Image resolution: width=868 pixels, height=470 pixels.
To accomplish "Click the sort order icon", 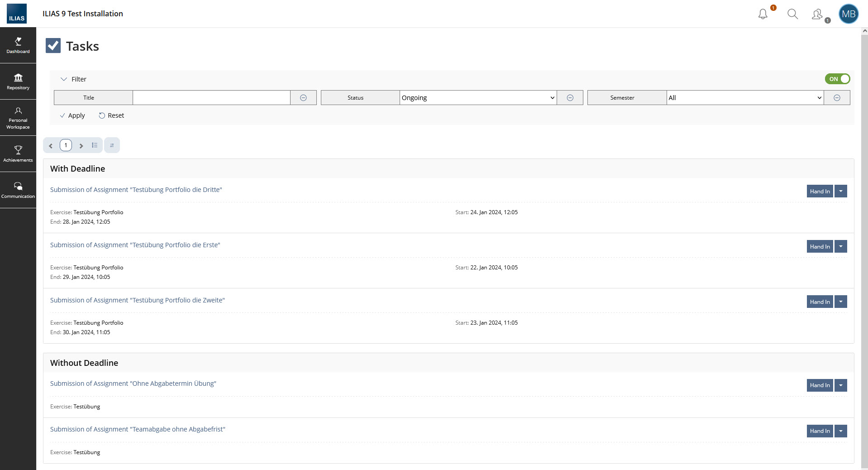I will coord(112,145).
